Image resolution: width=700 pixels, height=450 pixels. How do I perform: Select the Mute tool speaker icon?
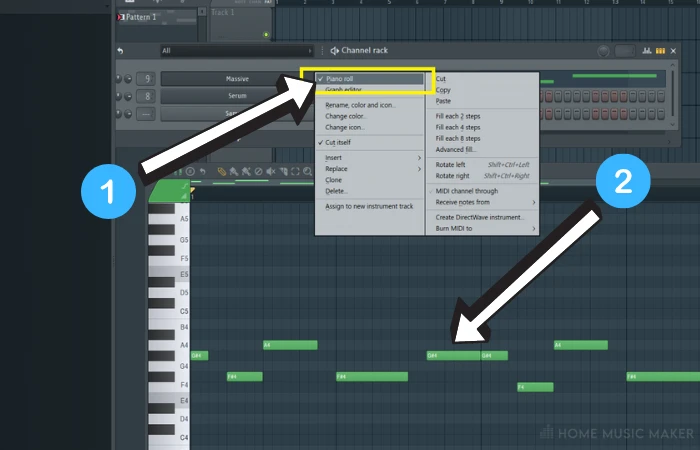pos(271,171)
